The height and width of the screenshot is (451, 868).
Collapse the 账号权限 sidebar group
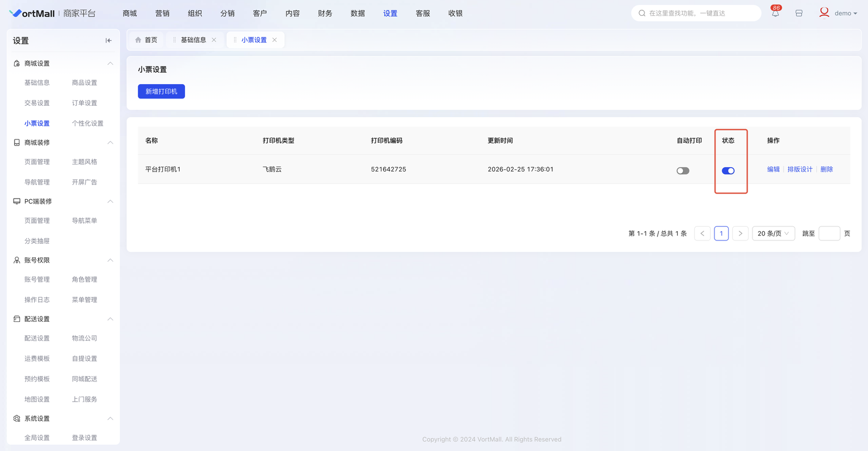110,261
